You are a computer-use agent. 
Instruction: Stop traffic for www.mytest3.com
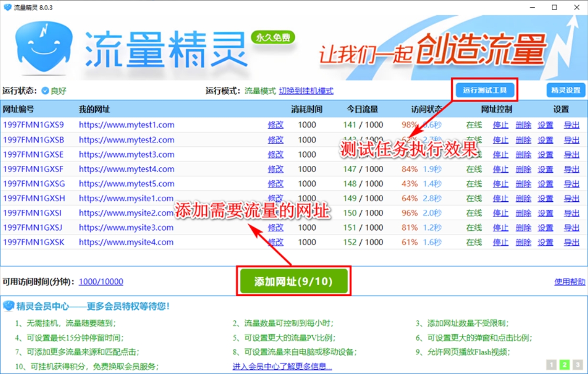(x=501, y=154)
